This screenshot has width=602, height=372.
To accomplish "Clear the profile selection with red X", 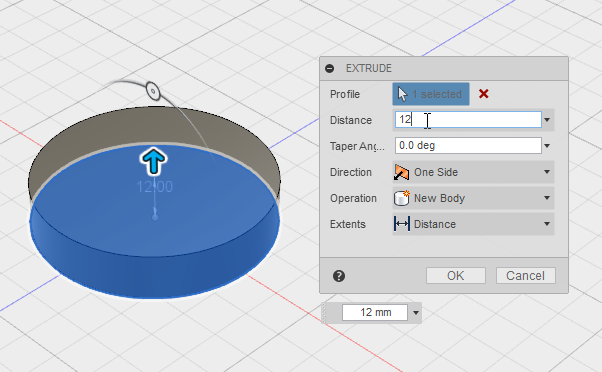I will 484,94.
